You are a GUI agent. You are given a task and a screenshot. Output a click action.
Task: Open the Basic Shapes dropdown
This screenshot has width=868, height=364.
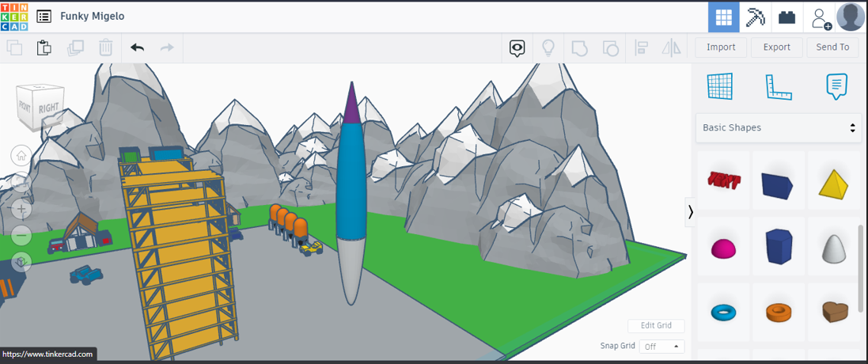[x=779, y=127]
